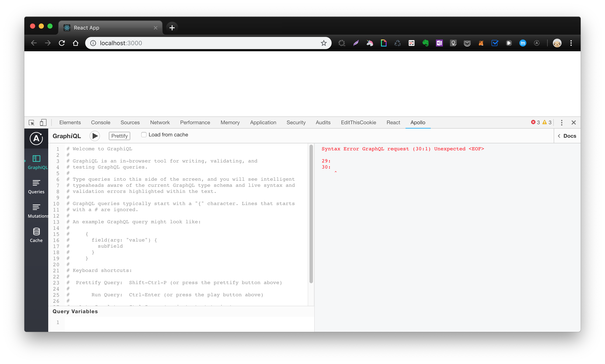
Task: Open the Evernote Web Clipper extension
Action: 425,43
